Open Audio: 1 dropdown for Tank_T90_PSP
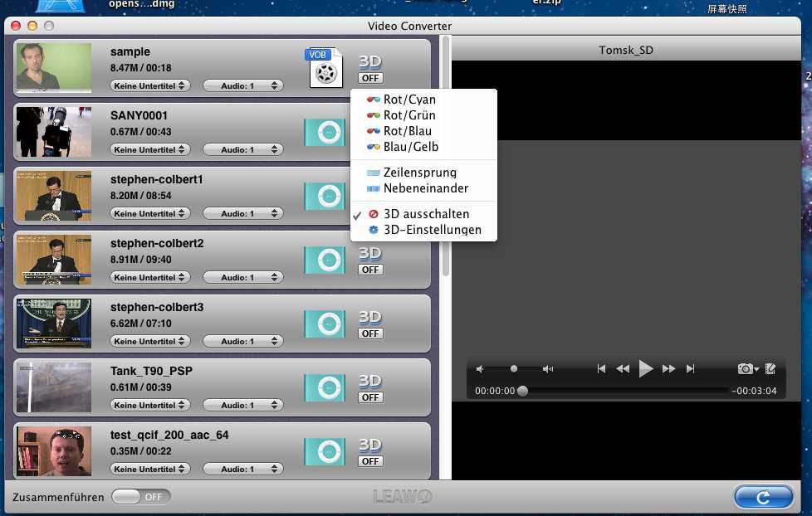 (243, 405)
